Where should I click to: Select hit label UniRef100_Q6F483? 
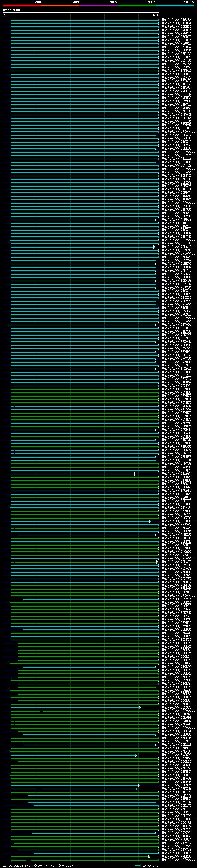(177, 433)
